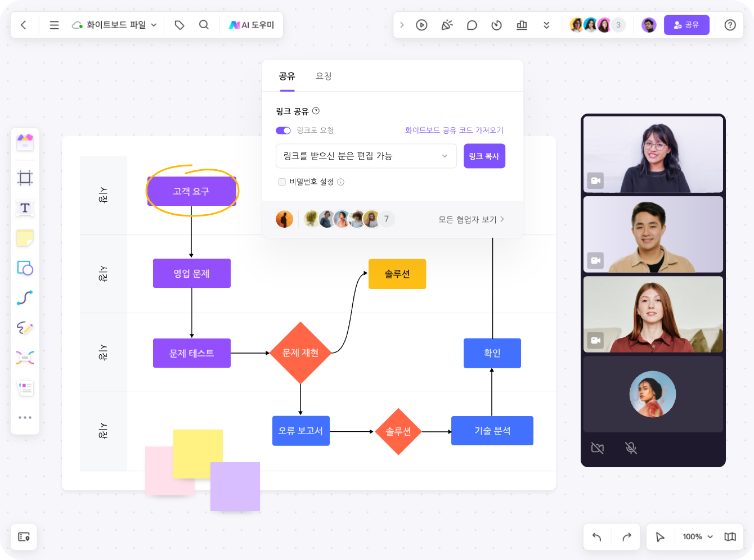Select the orange 솔루션 diamond
This screenshot has height=560, width=754.
398,431
